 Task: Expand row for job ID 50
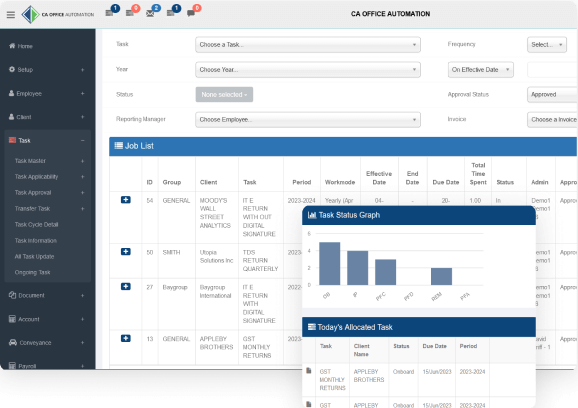(x=126, y=252)
